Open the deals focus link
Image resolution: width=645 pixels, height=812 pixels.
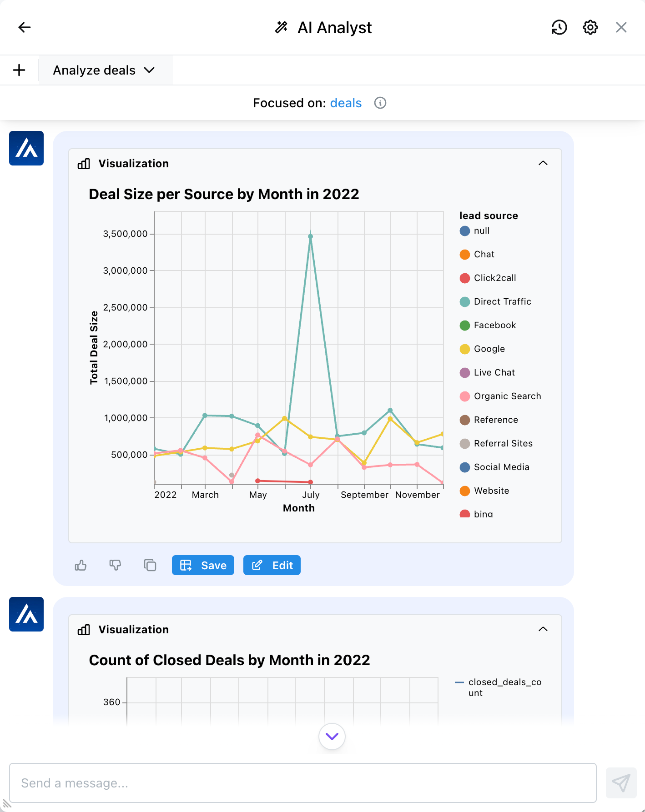pos(346,103)
